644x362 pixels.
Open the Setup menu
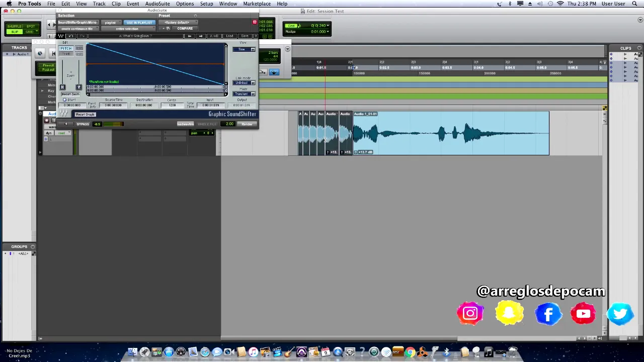(x=206, y=4)
